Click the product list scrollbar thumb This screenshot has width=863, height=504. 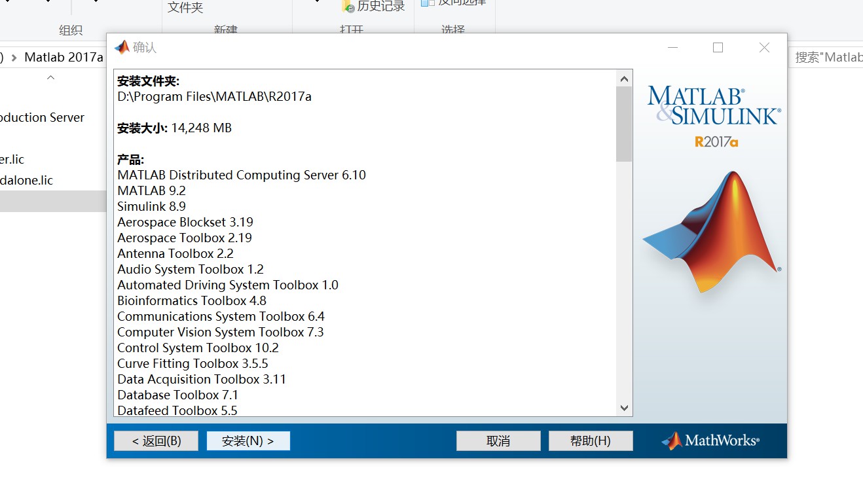coord(624,124)
